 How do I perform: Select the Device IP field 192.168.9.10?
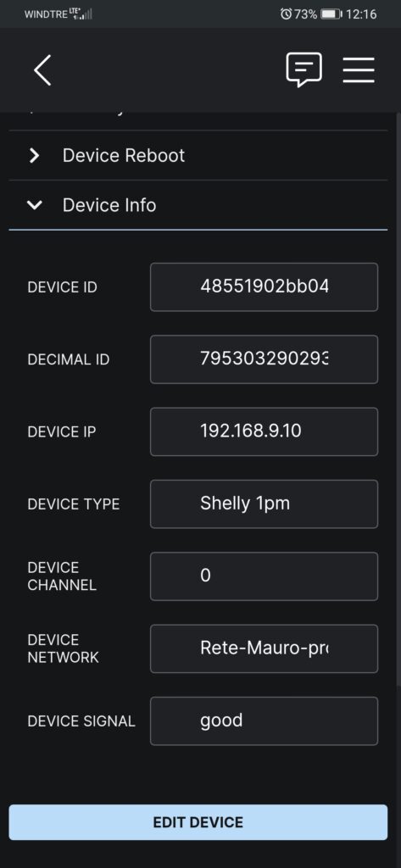point(265,431)
